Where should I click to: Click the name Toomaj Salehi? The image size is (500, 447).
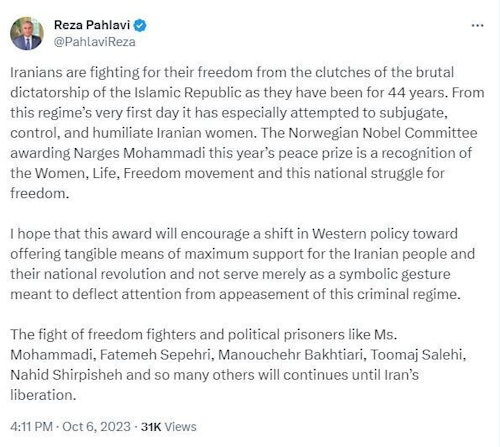418,355
